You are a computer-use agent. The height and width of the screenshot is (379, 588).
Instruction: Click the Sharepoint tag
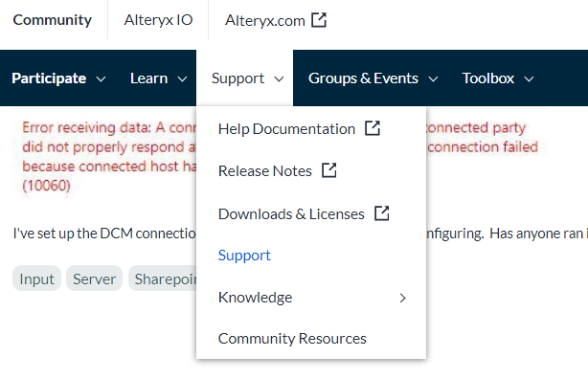pos(163,279)
